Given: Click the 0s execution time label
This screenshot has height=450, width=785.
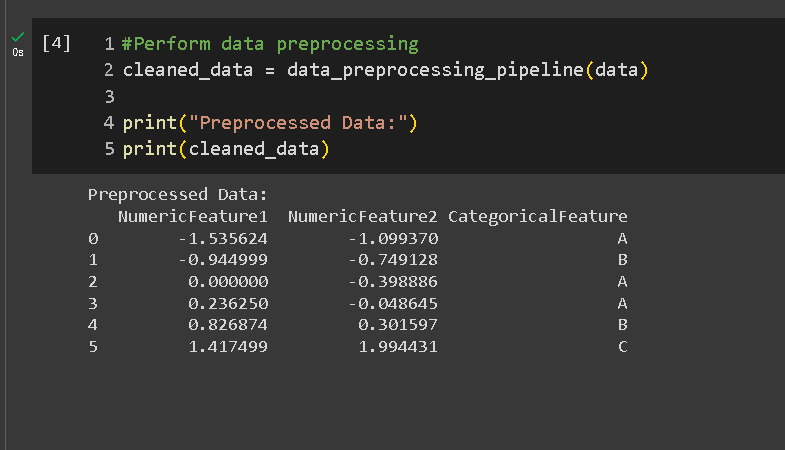Looking at the screenshot, I should tap(18, 52).
